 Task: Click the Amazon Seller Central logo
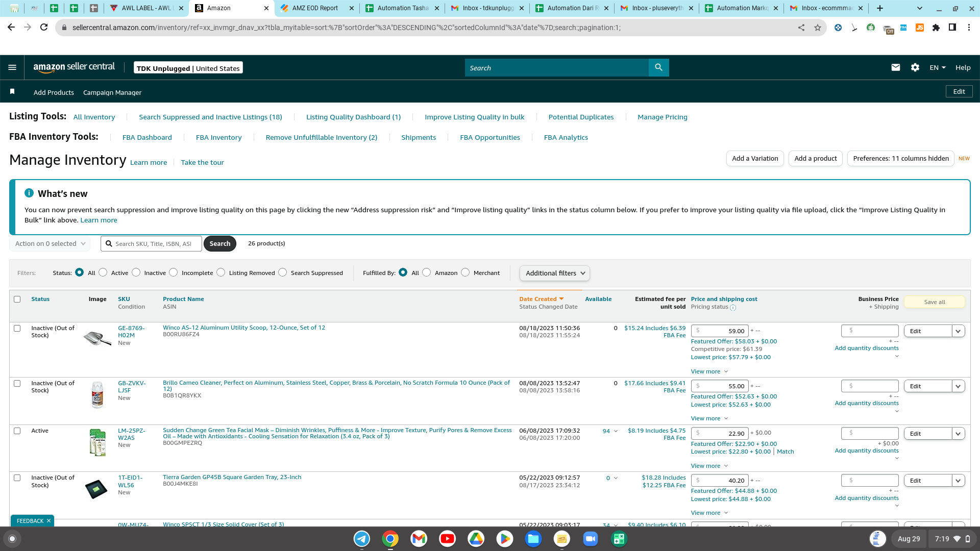pos(74,67)
